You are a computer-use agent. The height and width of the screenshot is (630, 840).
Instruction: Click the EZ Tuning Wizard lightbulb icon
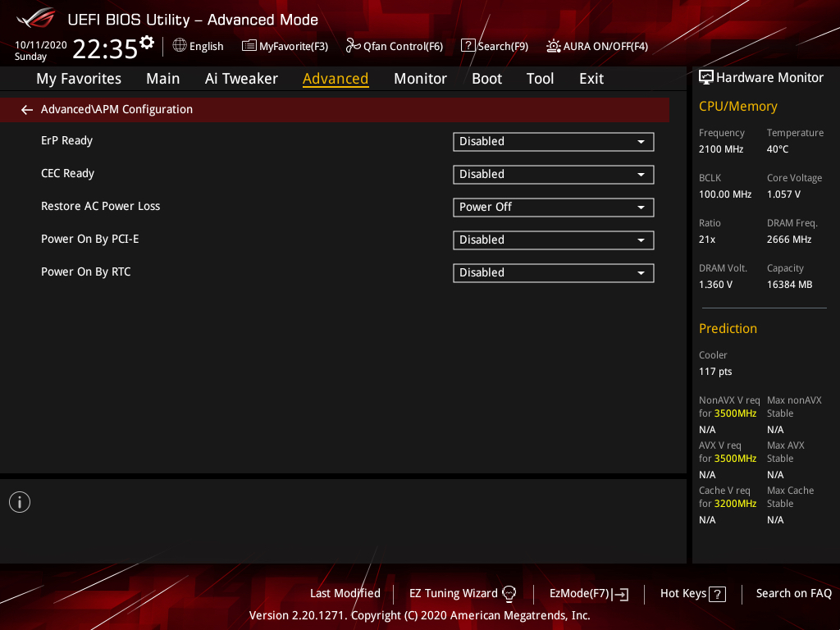509,594
